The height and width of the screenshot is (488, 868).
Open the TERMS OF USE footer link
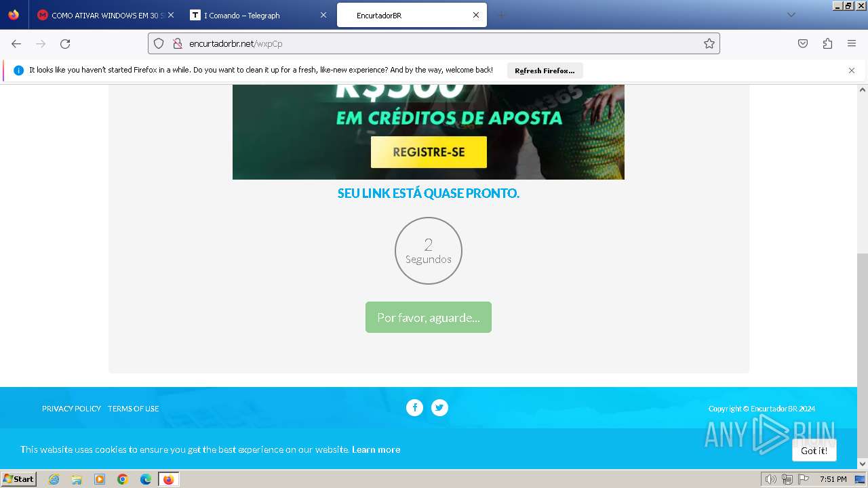[133, 409]
